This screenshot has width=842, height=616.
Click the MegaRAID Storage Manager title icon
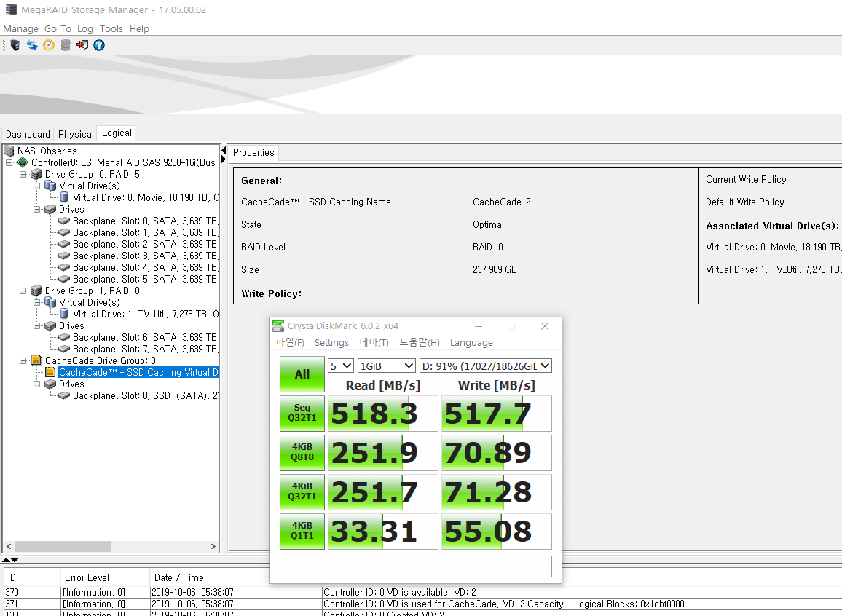[11, 9]
